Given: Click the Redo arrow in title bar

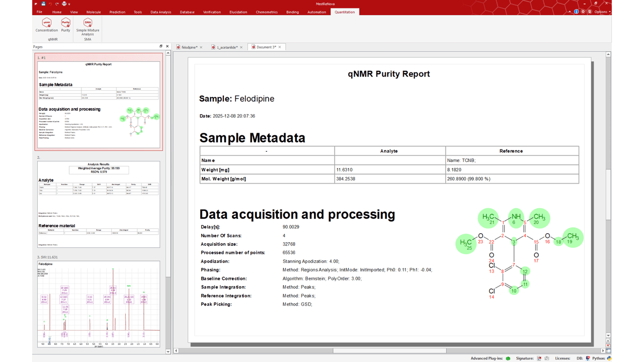Looking at the screenshot, I should click(x=56, y=4).
